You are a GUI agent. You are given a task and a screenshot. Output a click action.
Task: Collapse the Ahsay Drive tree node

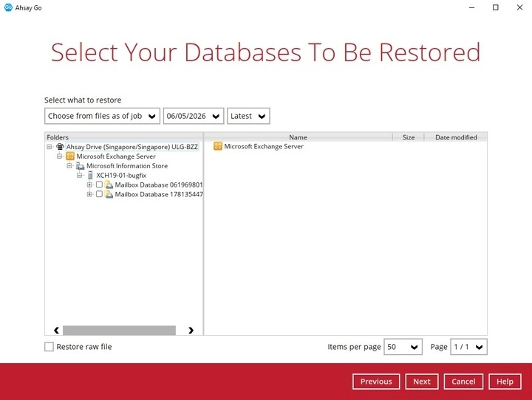click(x=50, y=147)
